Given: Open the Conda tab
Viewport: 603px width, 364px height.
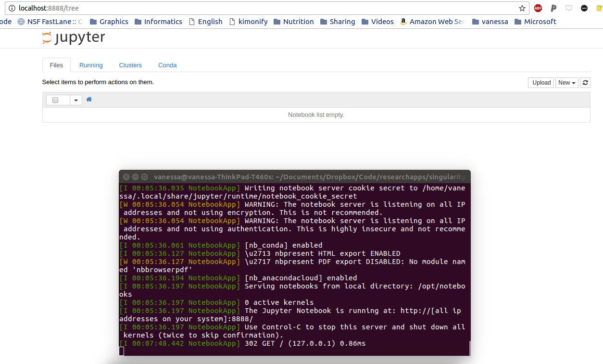Looking at the screenshot, I should coord(167,65).
